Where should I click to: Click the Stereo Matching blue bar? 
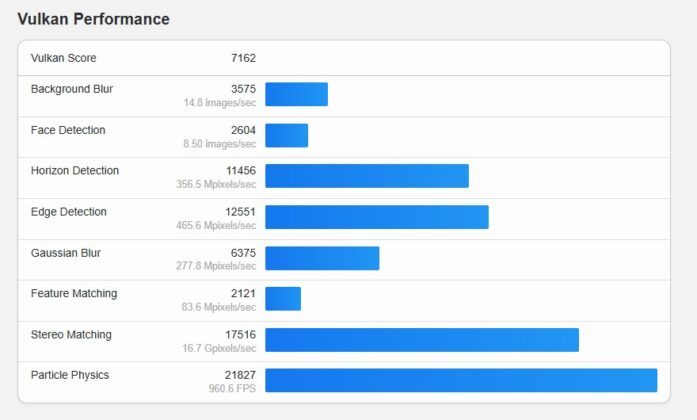click(x=422, y=340)
